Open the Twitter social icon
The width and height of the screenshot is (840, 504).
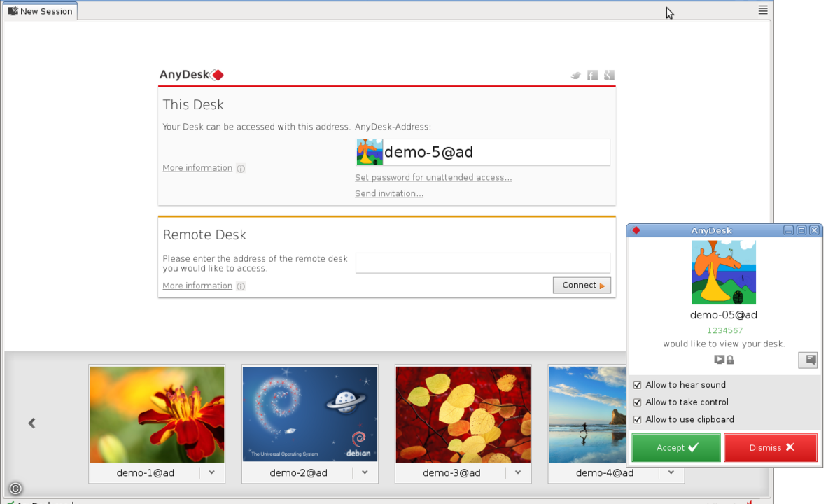[575, 76]
